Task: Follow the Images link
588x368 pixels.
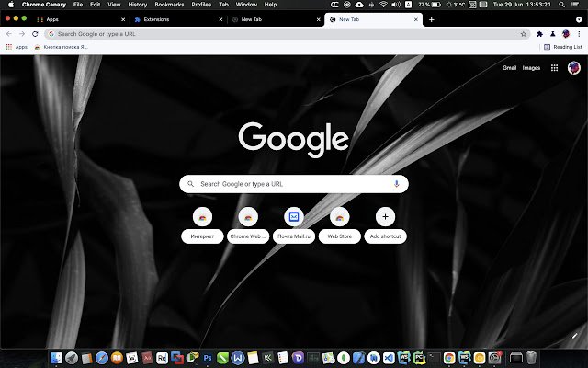Action: pyautogui.click(x=531, y=68)
